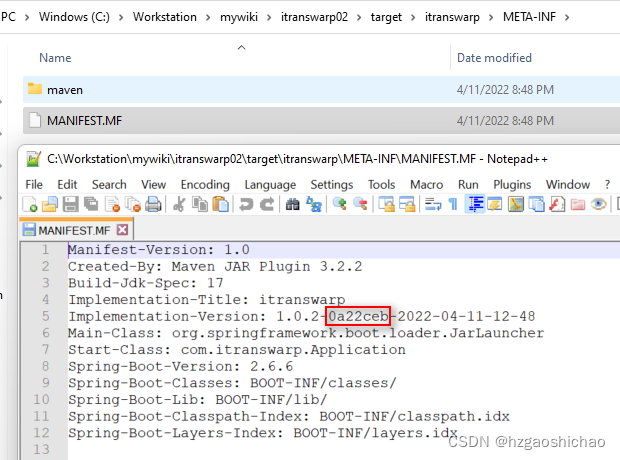620x460 pixels.
Task: Open the Tools menu
Action: pos(382,185)
